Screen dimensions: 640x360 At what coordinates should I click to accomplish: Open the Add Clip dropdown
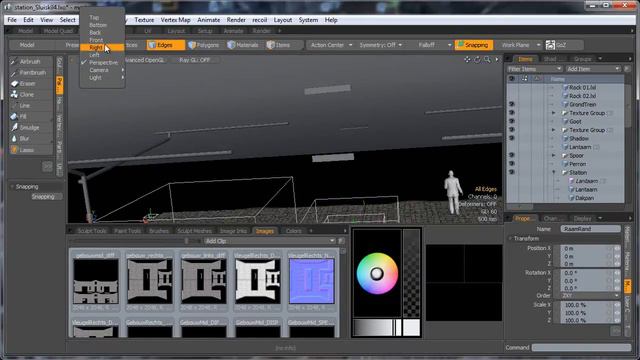(x=269, y=241)
